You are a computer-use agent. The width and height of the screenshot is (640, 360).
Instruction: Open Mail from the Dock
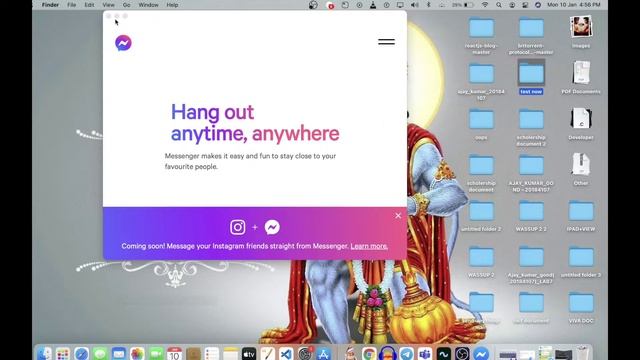coord(119,353)
